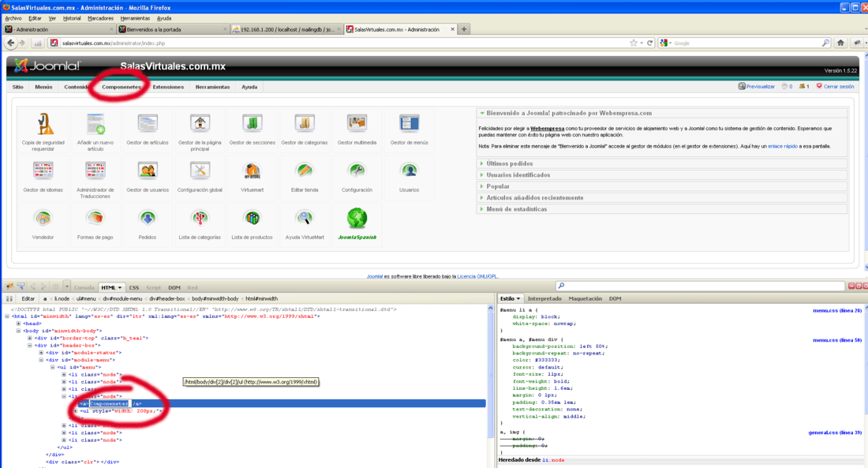Open Lista de categorías icon

[x=200, y=219]
